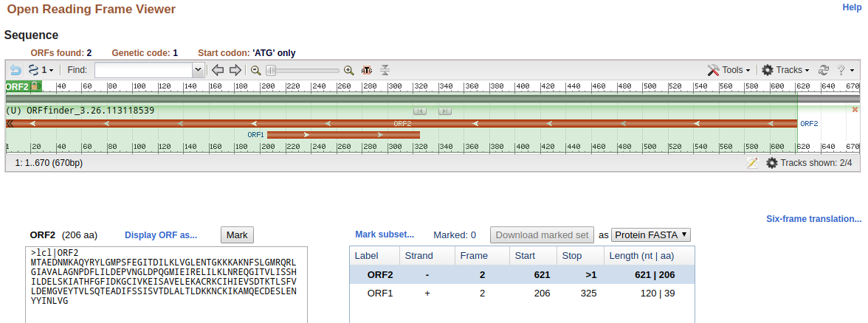868x323 pixels.
Task: Click the pencil note feedback icon
Action: click(x=751, y=163)
